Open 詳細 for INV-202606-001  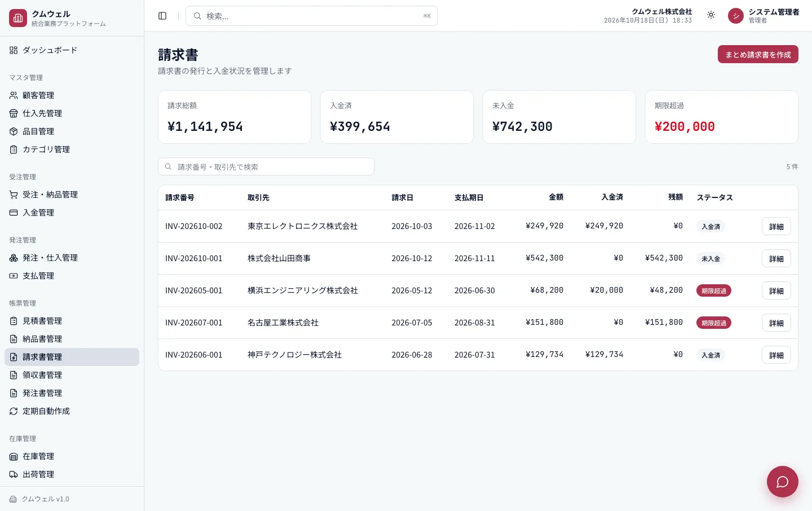tap(776, 355)
